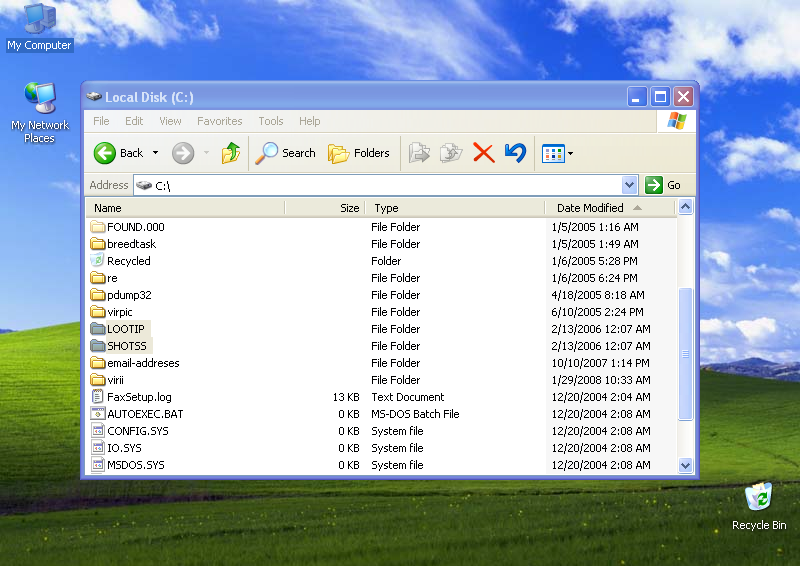
Task: Sort by the Size column header
Action: pyautogui.click(x=325, y=208)
